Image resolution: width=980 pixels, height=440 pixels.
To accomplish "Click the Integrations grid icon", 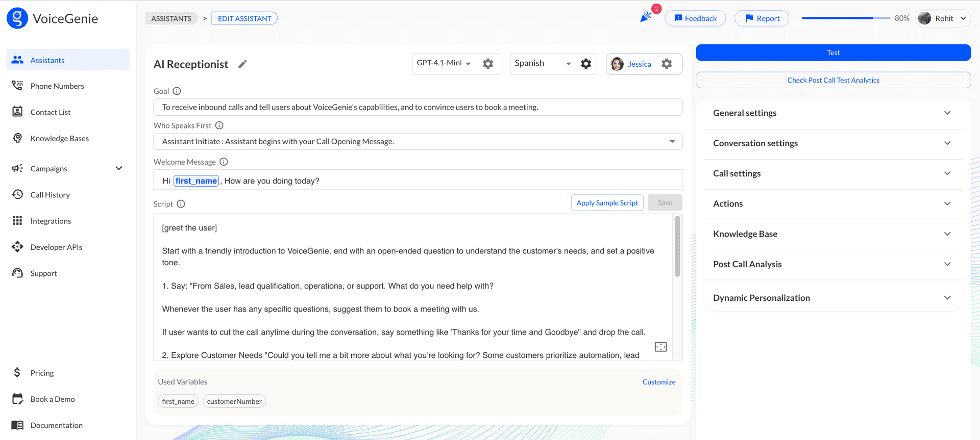I will (17, 220).
